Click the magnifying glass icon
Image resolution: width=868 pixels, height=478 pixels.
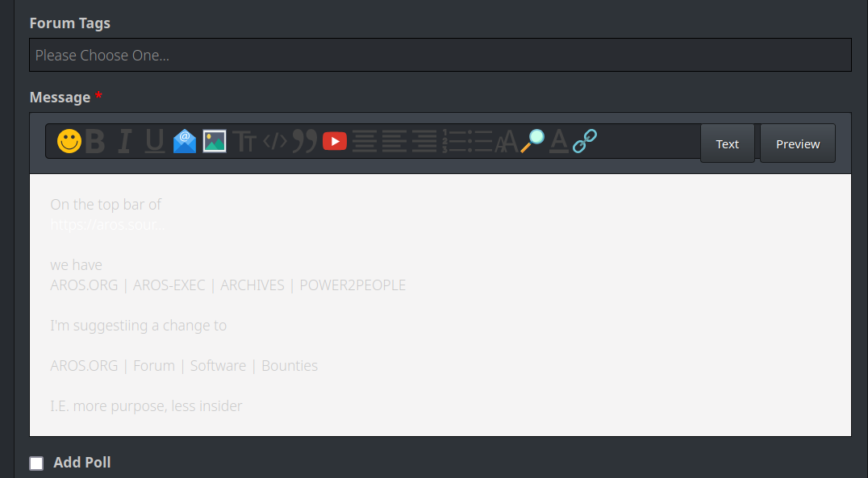(532, 142)
